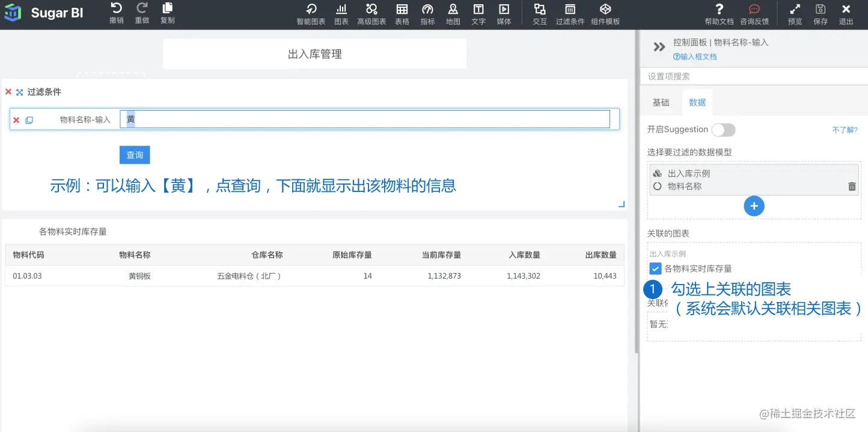Open 帮助文档 help documentation

point(719,14)
